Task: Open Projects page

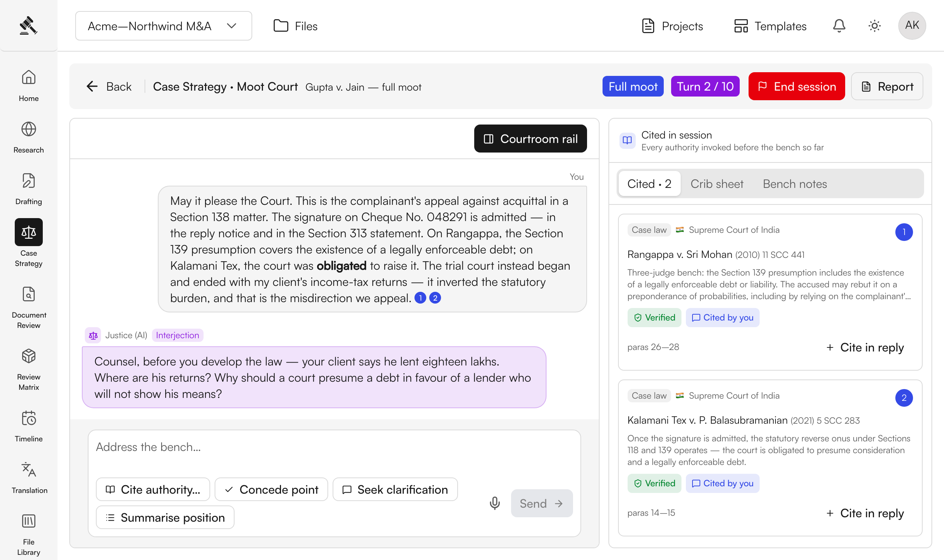Action: pos(672,26)
